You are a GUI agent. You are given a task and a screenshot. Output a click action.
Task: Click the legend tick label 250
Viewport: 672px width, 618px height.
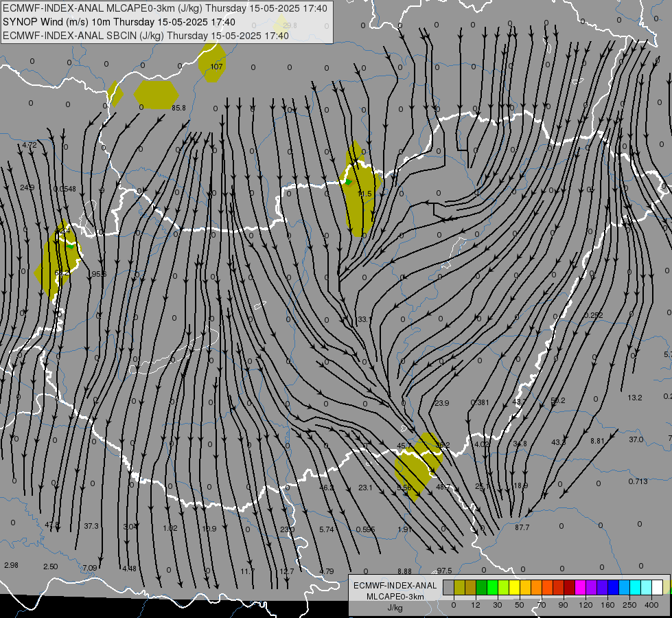pyautogui.click(x=629, y=605)
